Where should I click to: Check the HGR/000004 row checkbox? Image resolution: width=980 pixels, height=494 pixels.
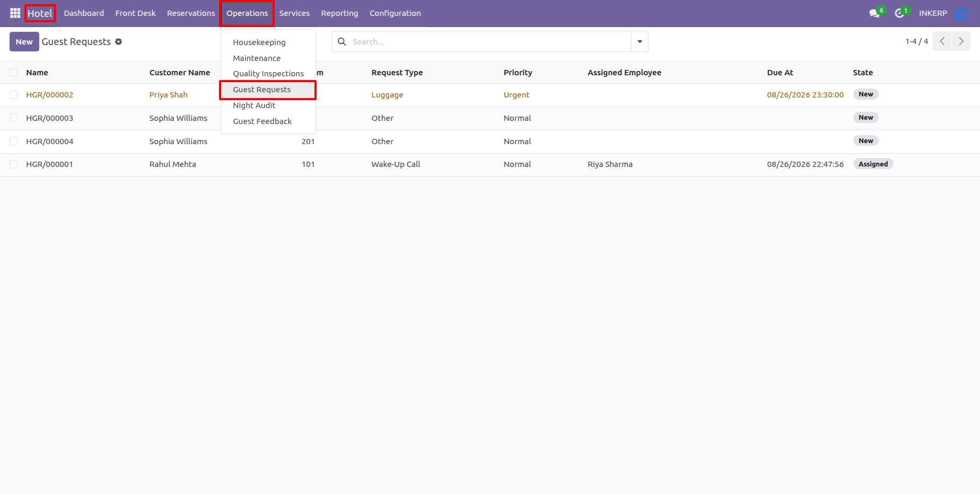click(x=14, y=141)
